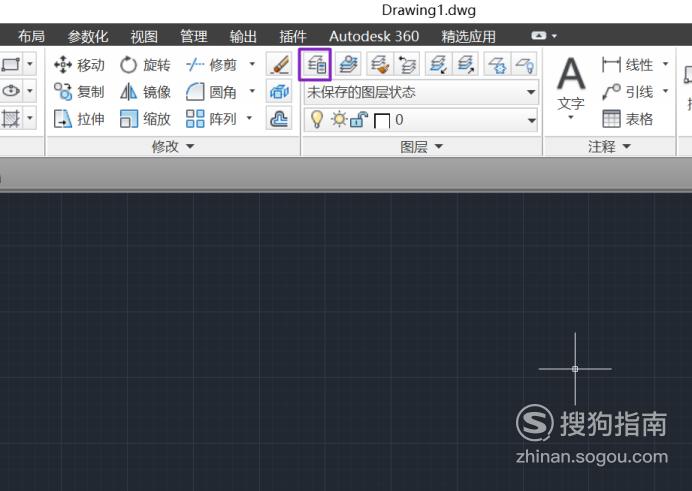Click layer 0 color swatch

382,120
